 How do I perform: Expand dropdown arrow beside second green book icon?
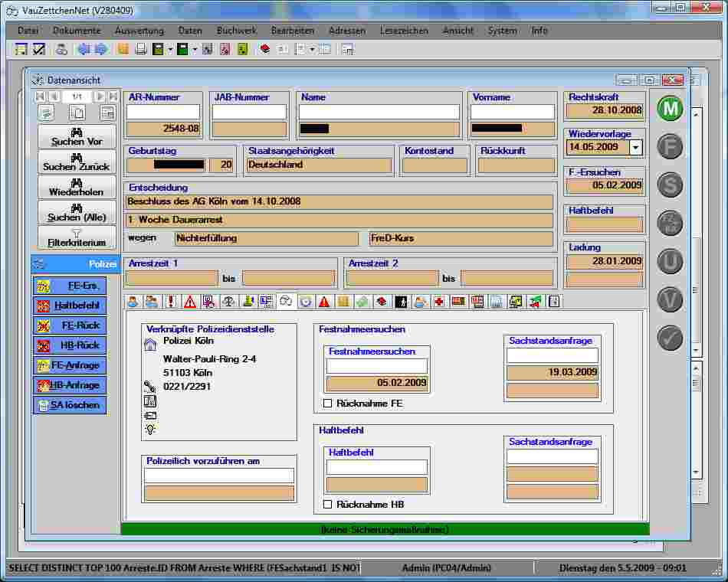pos(195,49)
